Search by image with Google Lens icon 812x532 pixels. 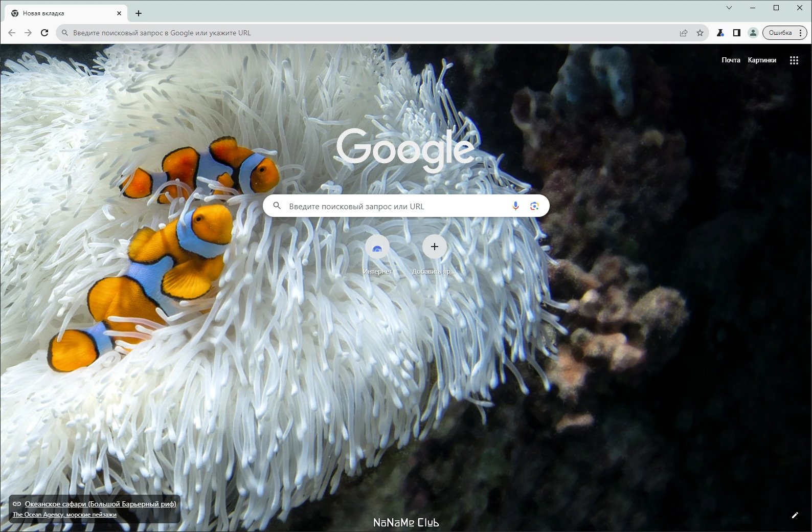coord(534,206)
